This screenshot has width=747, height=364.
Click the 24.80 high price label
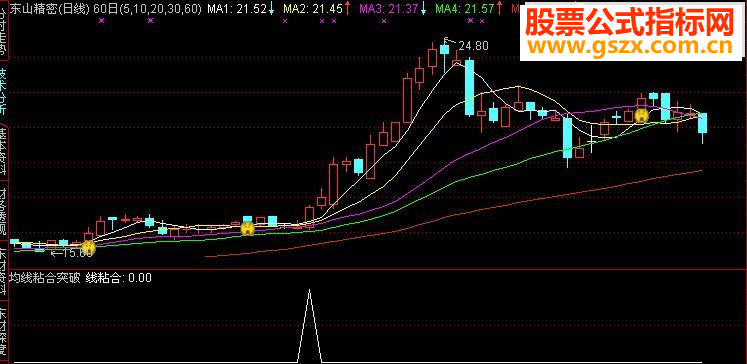tap(473, 46)
